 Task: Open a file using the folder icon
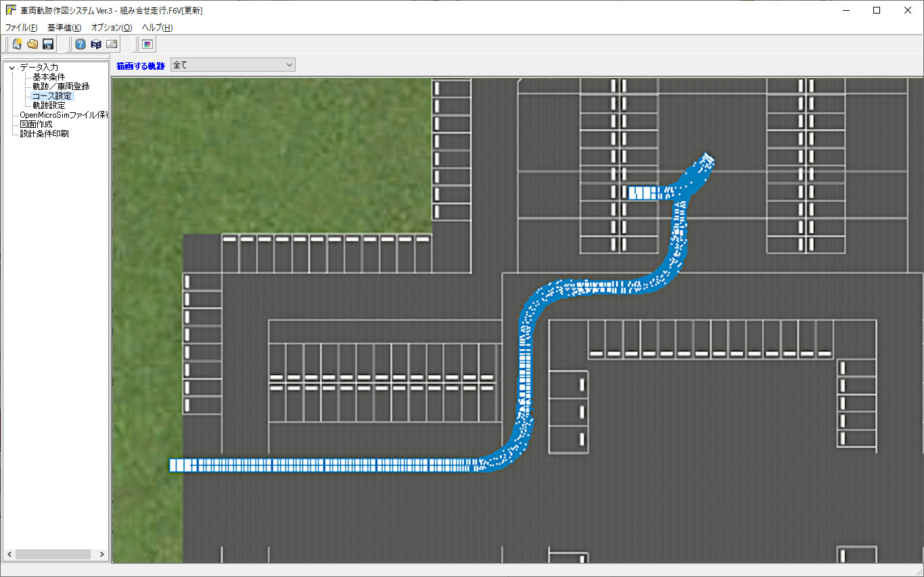tap(32, 45)
